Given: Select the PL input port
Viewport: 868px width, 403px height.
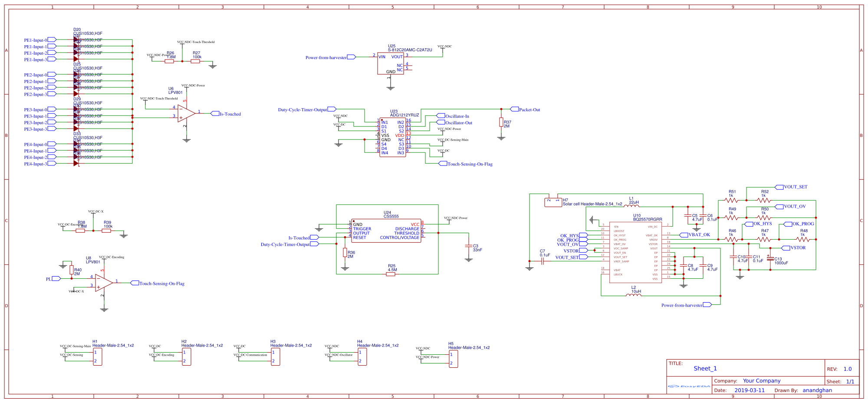Looking at the screenshot, I should (x=53, y=279).
